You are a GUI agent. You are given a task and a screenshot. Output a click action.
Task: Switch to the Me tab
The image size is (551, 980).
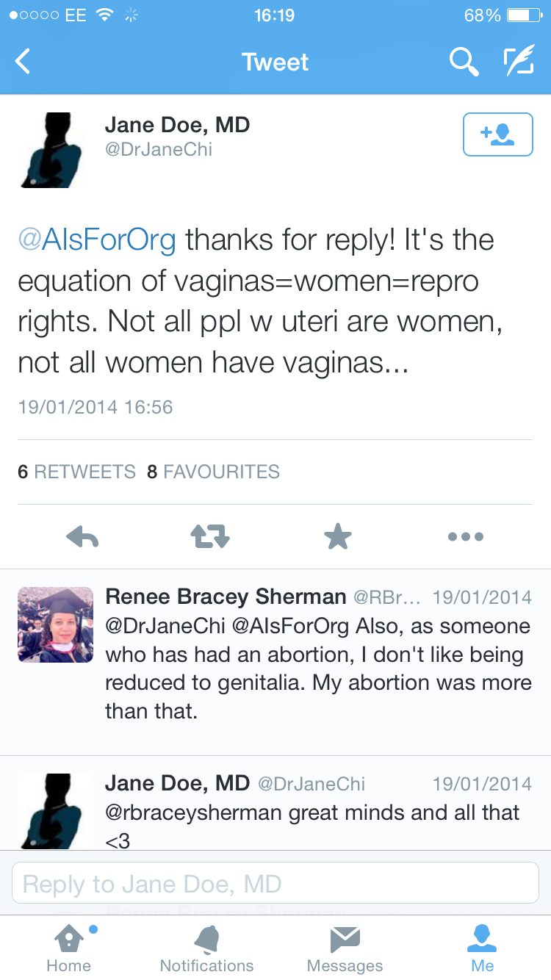click(x=483, y=948)
